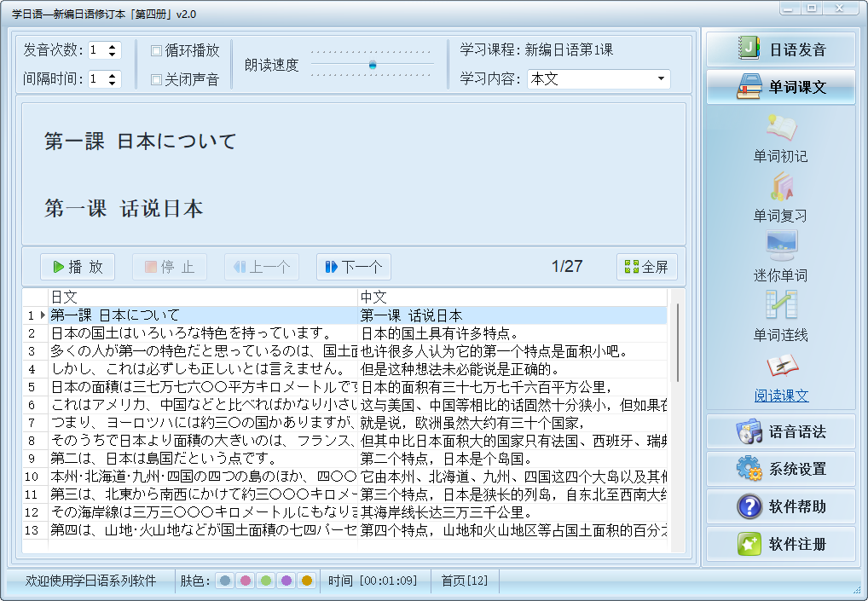The width and height of the screenshot is (868, 601).
Task: Open the 阅读课文 link
Action: (x=781, y=396)
